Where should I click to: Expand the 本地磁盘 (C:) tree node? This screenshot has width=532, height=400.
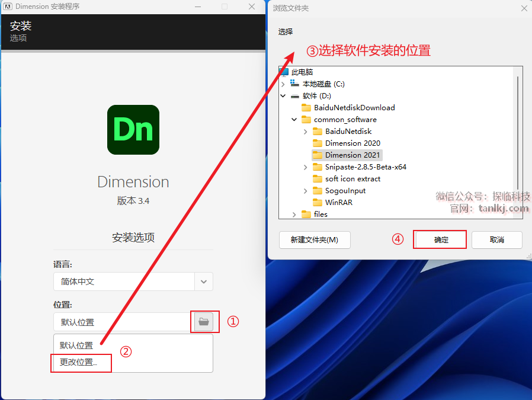(x=283, y=84)
